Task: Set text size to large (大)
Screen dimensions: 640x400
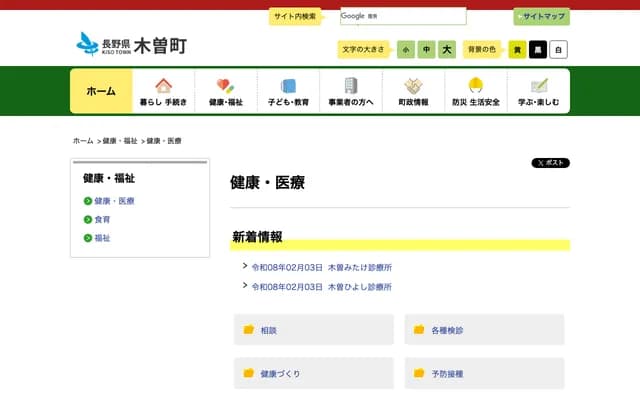Action: point(447,49)
